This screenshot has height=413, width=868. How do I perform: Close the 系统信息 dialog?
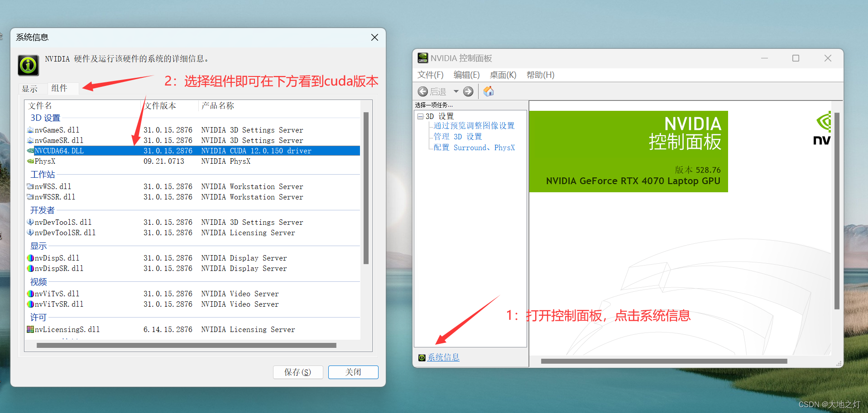[374, 37]
